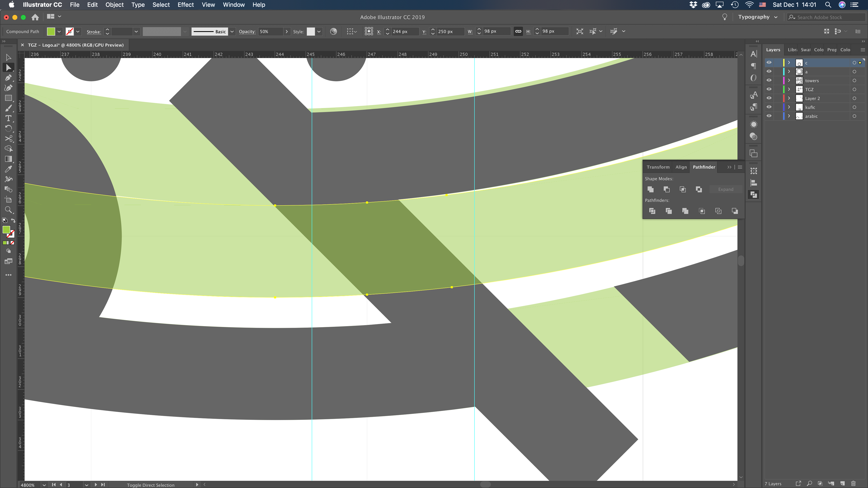The width and height of the screenshot is (868, 488).
Task: Hide the kufic layer
Action: pos(769,107)
